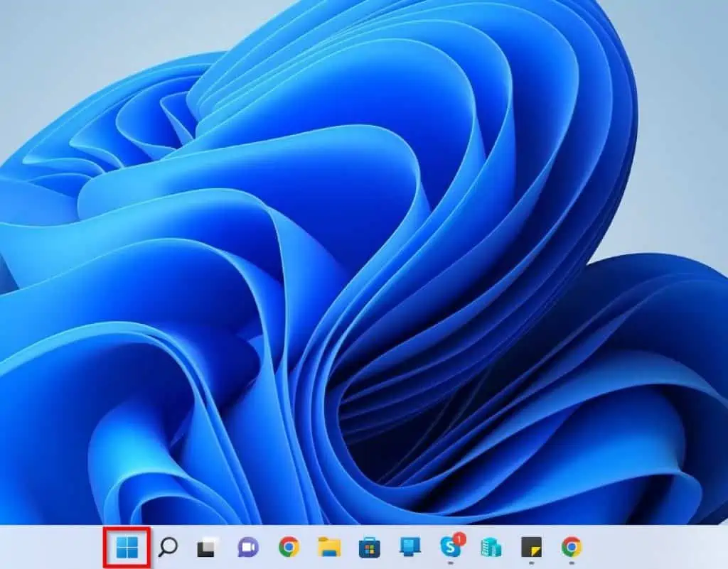
Task: Click empty taskbar space left of Start
Action: (50, 547)
